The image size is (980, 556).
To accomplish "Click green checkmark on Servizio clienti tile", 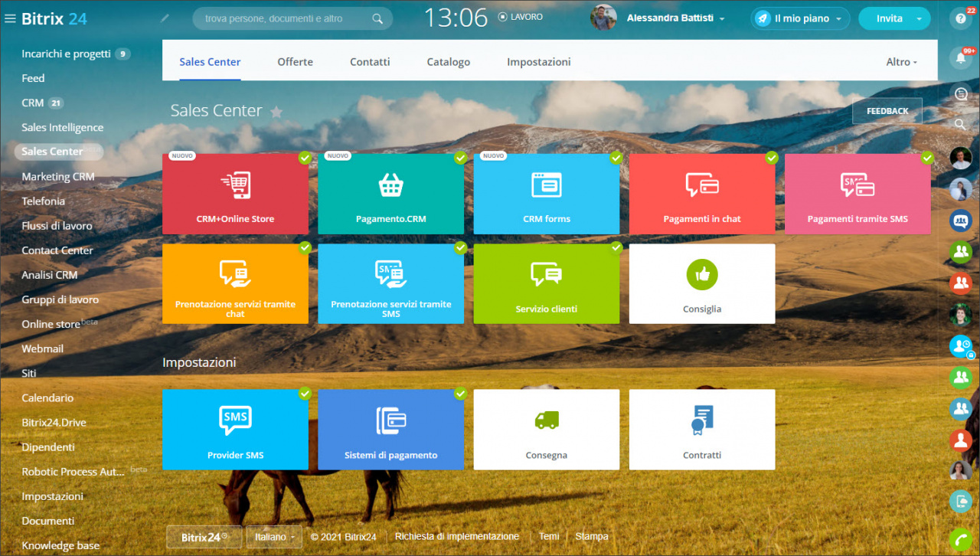I will click(616, 247).
